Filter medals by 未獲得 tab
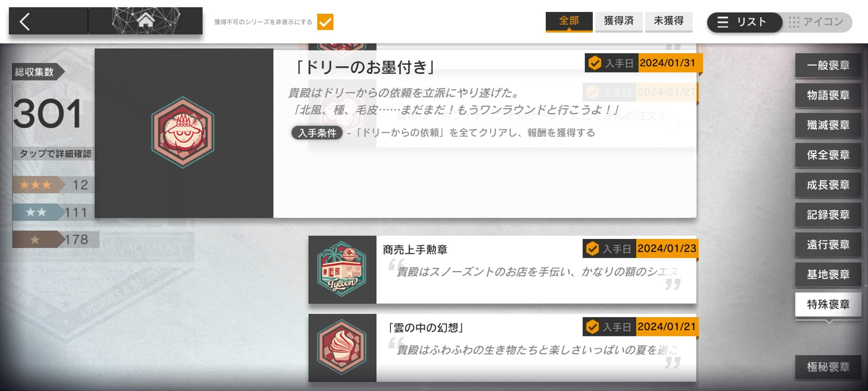 tap(669, 21)
